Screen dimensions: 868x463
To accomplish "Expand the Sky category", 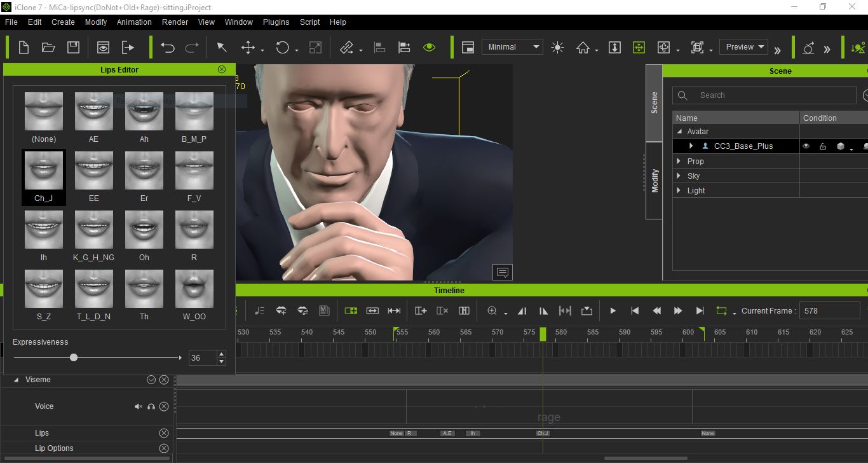I will tap(679, 176).
